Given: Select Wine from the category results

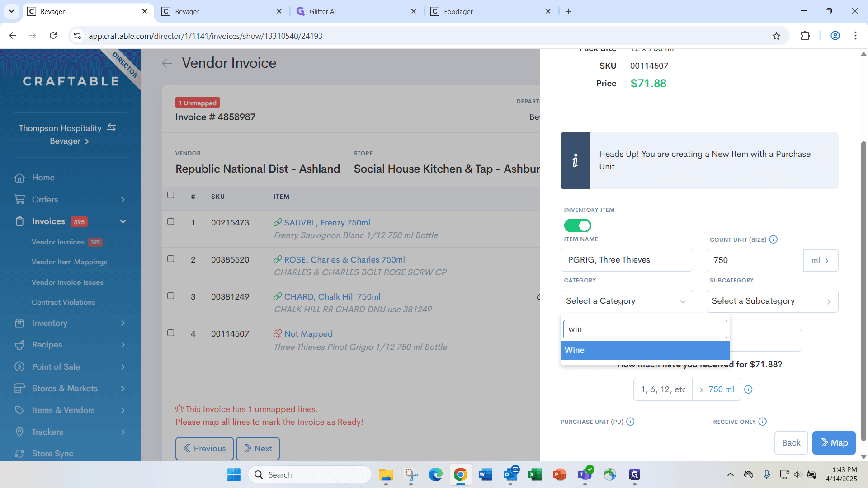Looking at the screenshot, I should [x=645, y=350].
